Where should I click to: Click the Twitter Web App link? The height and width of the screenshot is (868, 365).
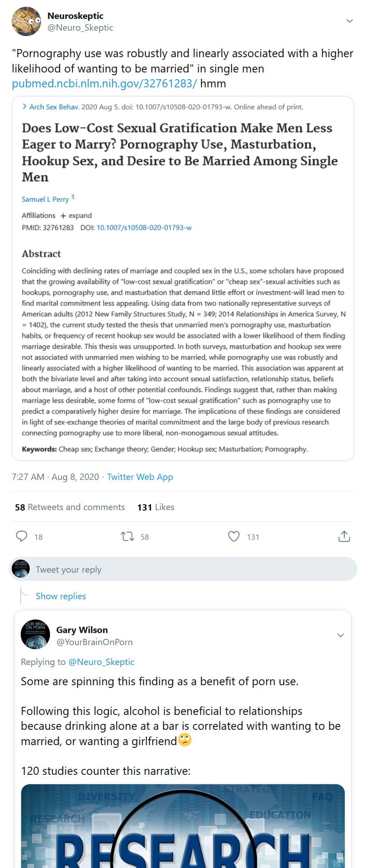(x=140, y=477)
